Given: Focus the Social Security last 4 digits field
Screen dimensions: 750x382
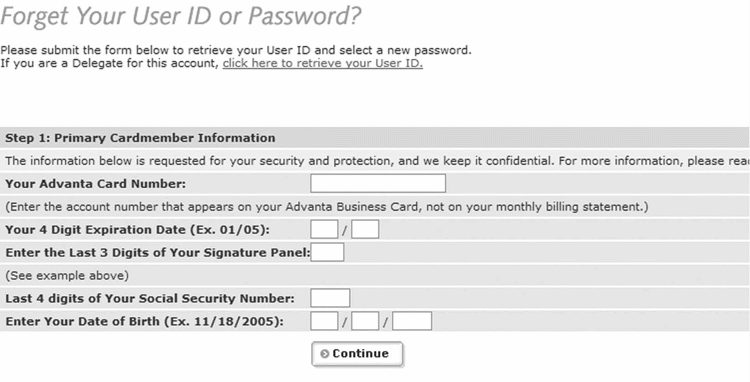Looking at the screenshot, I should click(330, 298).
